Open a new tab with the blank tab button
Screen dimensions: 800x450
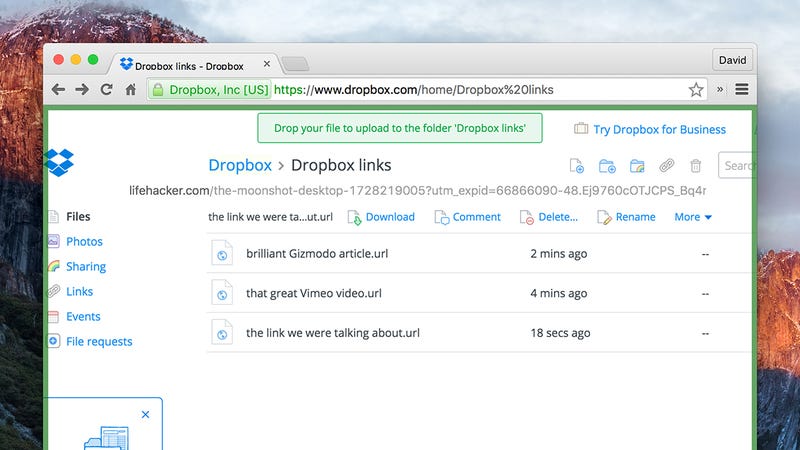click(x=295, y=64)
